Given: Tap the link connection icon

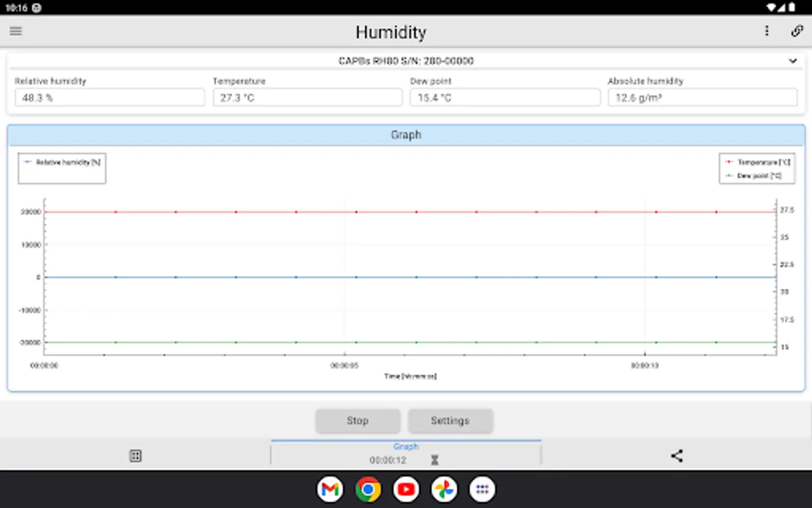Looking at the screenshot, I should 797,31.
